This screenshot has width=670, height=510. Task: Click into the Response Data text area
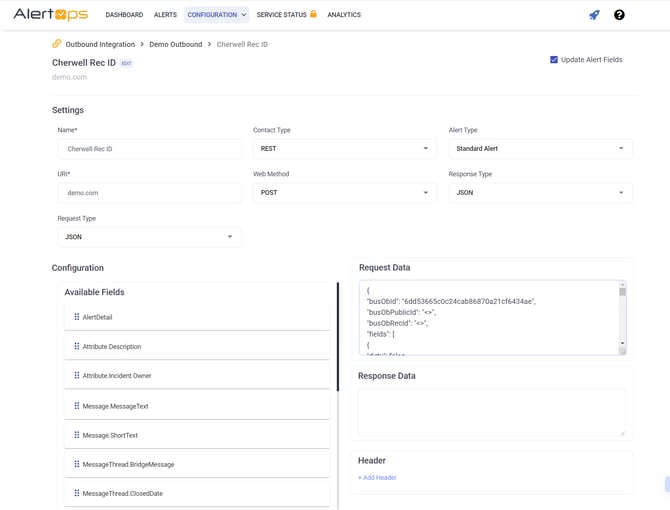pos(491,412)
